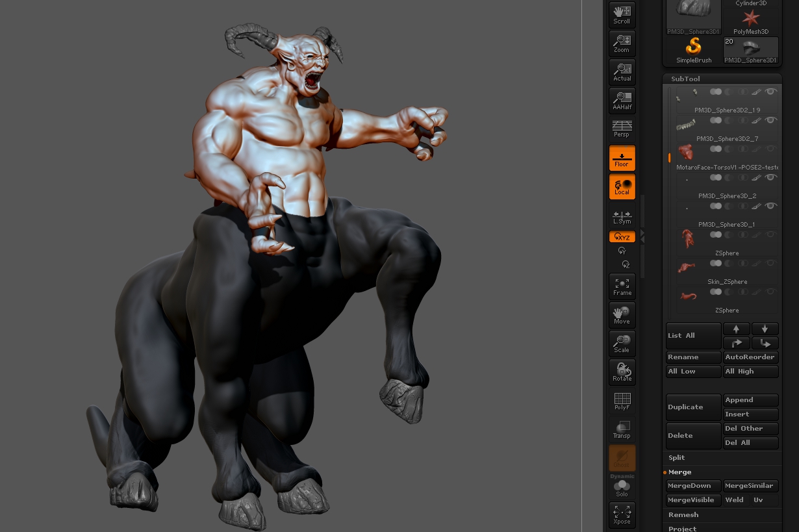Set all subtools to All Low
The image size is (799, 532).
point(694,372)
